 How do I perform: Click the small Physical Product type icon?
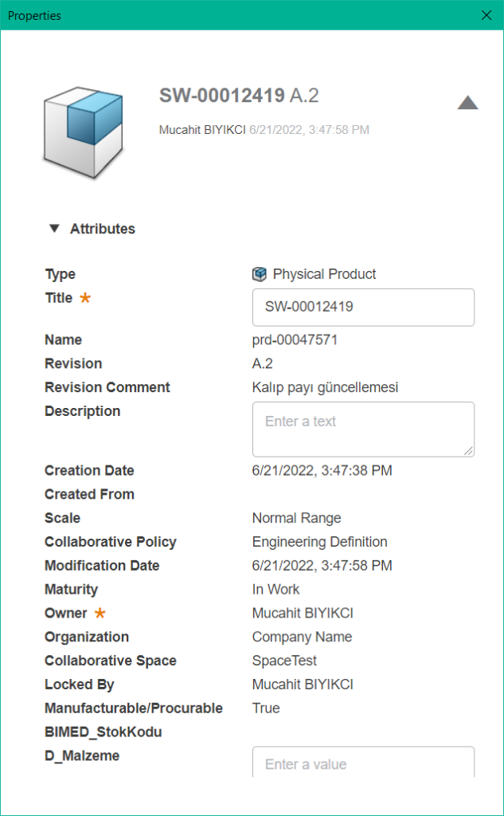click(x=259, y=274)
